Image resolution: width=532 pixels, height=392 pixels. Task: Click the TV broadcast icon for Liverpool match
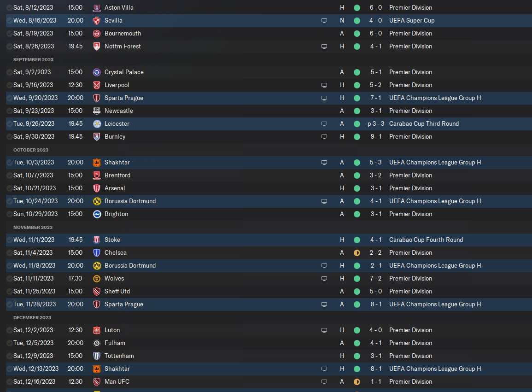pyautogui.click(x=324, y=85)
